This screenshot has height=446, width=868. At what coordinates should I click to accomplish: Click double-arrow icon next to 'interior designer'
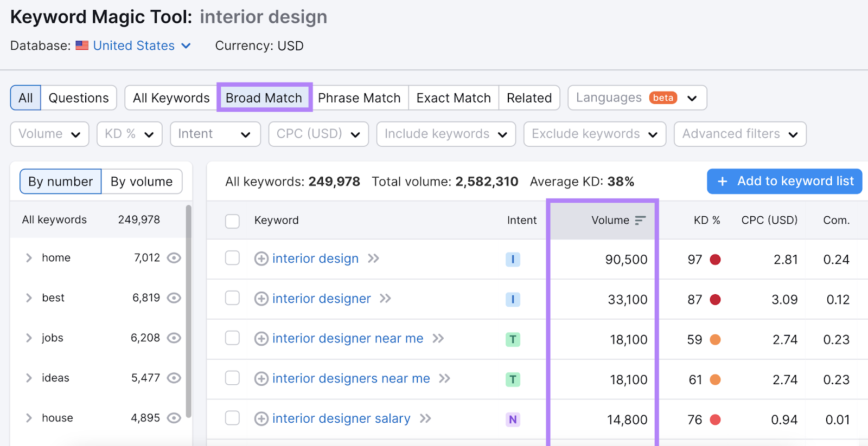tap(385, 299)
